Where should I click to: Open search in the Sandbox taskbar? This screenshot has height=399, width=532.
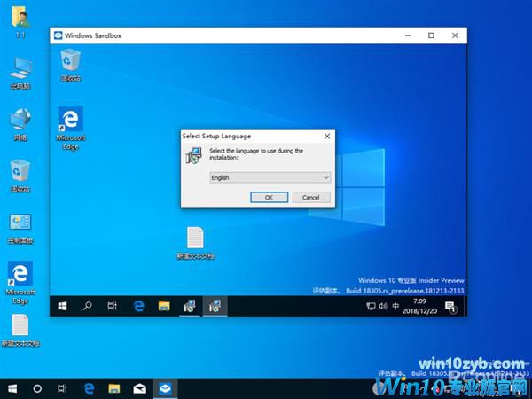87,307
